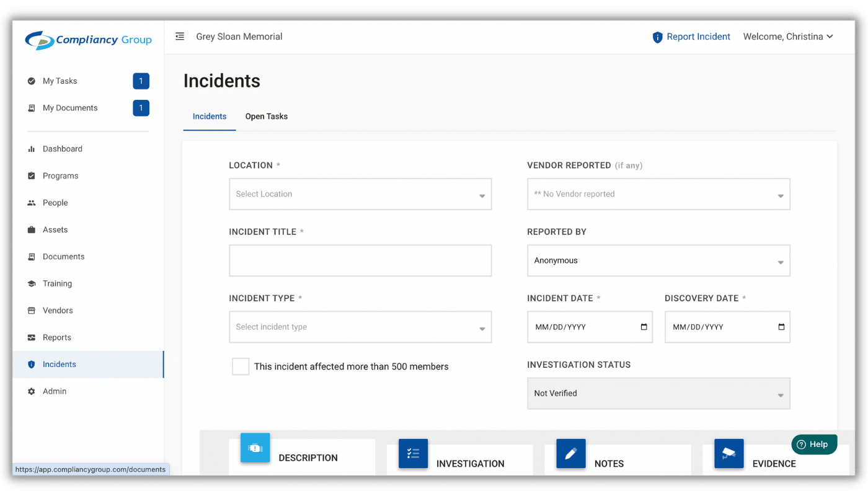
Task: Expand the Select incident type dropdown
Action: [x=360, y=327]
